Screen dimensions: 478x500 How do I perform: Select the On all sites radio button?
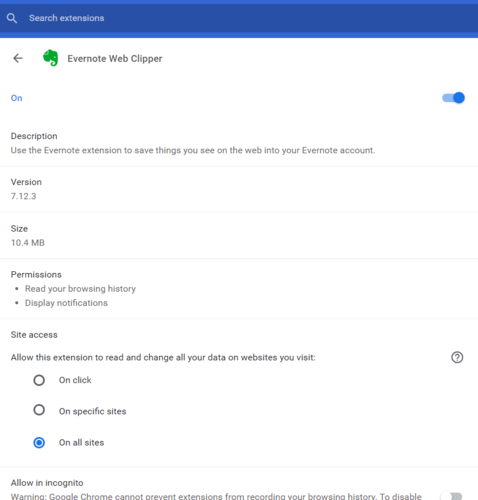(39, 443)
